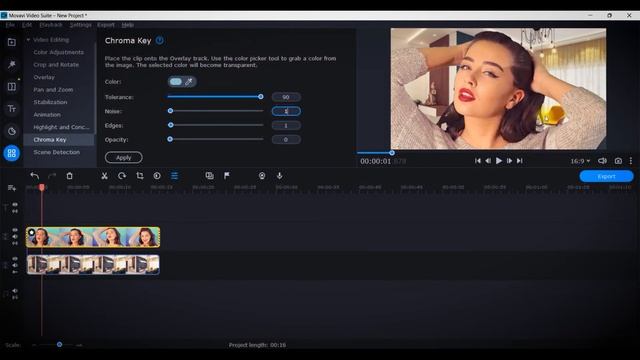Click the chroma key color swatch
The width and height of the screenshot is (640, 360).
(176, 82)
